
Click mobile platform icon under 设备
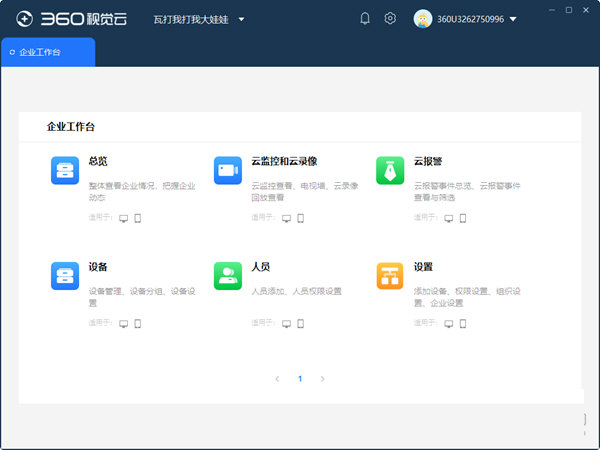[x=138, y=324]
